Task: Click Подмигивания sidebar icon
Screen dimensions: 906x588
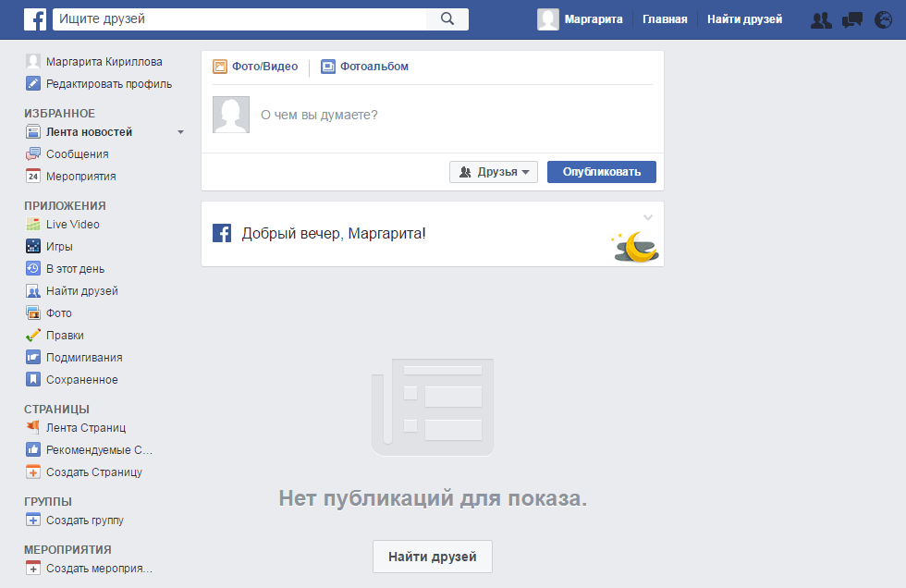Action: click(x=33, y=358)
